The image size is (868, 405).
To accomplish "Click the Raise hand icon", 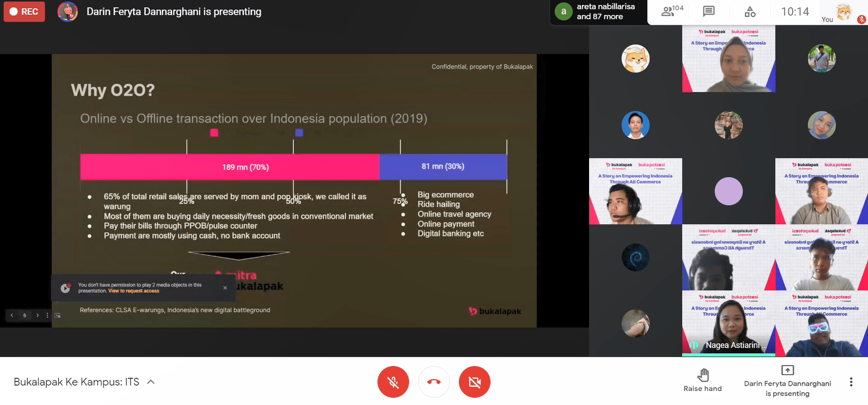I will (x=703, y=375).
